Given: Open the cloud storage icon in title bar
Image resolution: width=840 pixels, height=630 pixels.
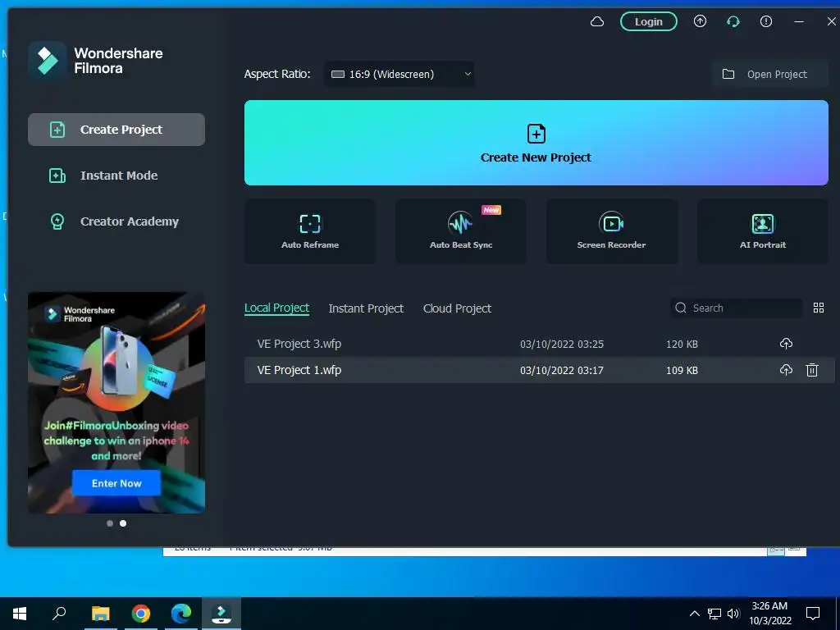Looking at the screenshot, I should 597,22.
